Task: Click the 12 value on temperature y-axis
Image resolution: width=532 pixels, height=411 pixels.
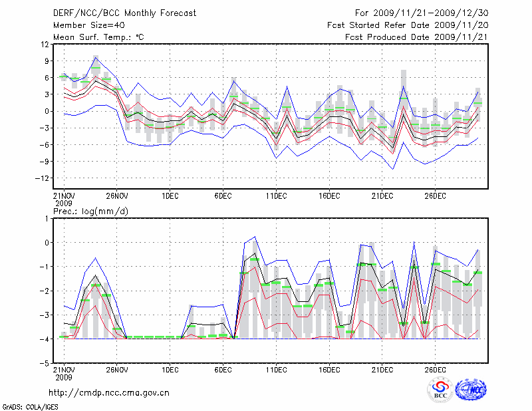Action: pos(45,44)
